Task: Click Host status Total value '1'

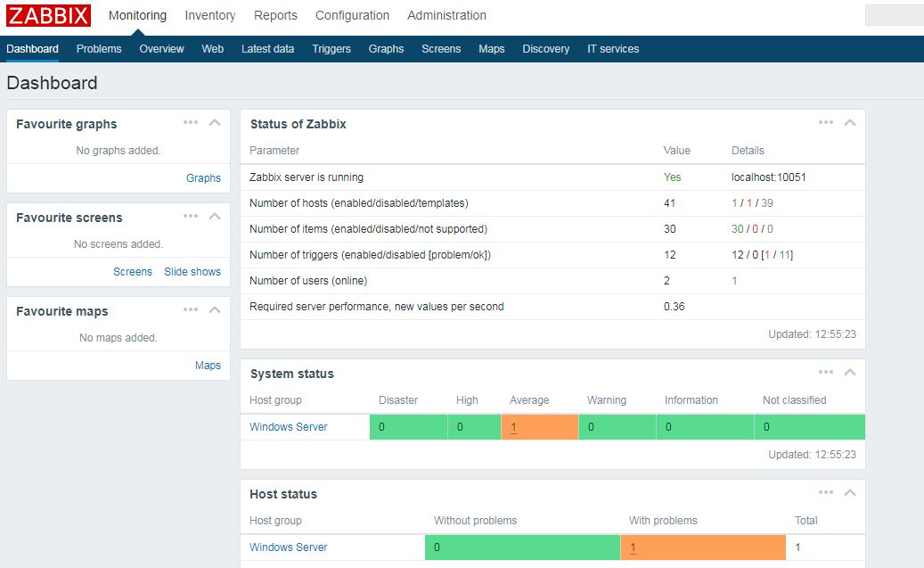Action: coord(797,547)
